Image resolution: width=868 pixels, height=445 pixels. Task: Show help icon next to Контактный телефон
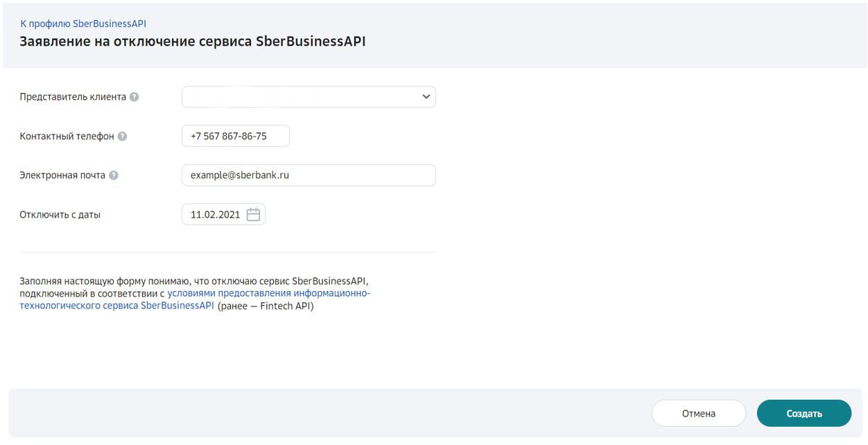(122, 137)
